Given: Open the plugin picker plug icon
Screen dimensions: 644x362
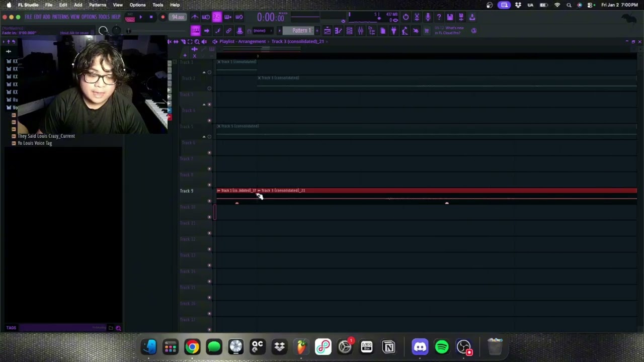Looking at the screenshot, I should pyautogui.click(x=394, y=31).
